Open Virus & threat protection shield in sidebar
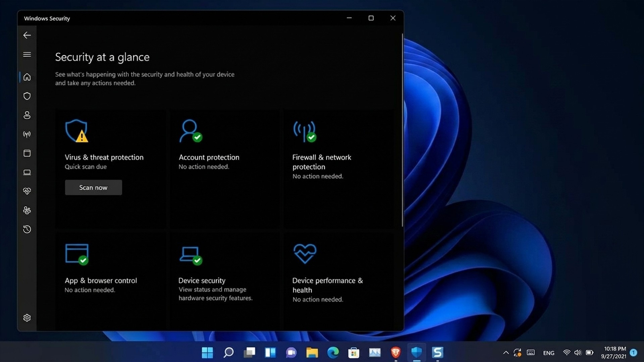 pos(27,96)
